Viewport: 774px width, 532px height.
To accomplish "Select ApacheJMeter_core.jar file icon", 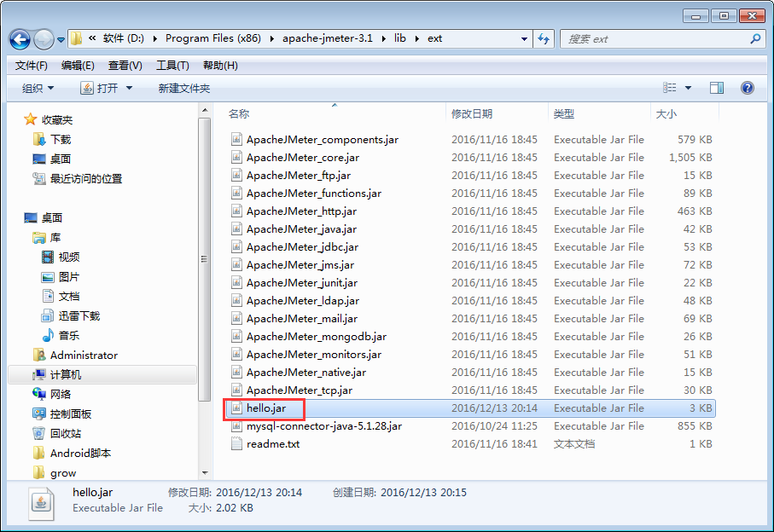I will [x=237, y=157].
